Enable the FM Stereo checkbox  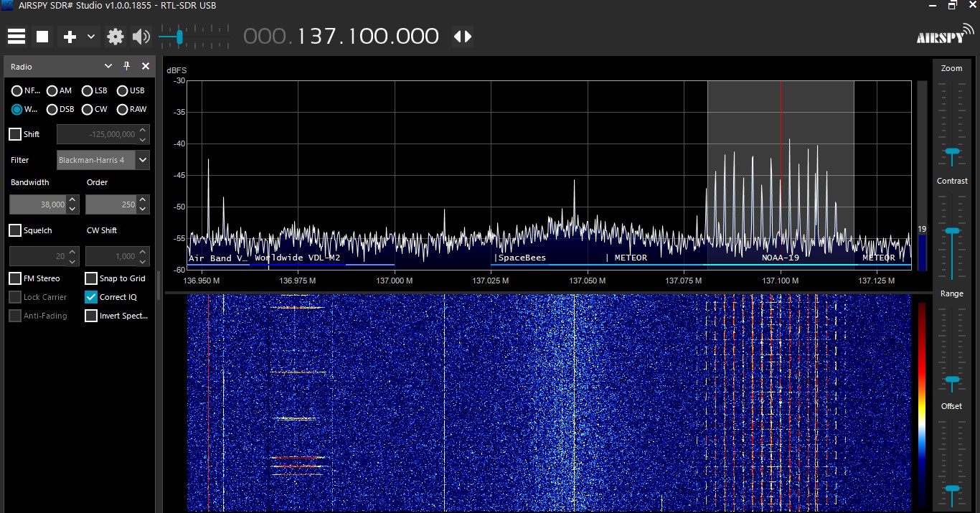15,278
